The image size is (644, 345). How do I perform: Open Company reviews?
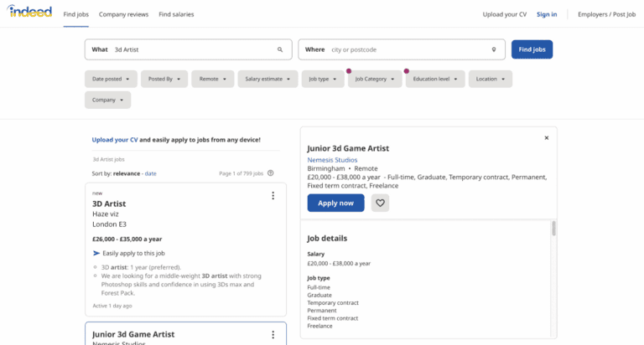point(123,14)
